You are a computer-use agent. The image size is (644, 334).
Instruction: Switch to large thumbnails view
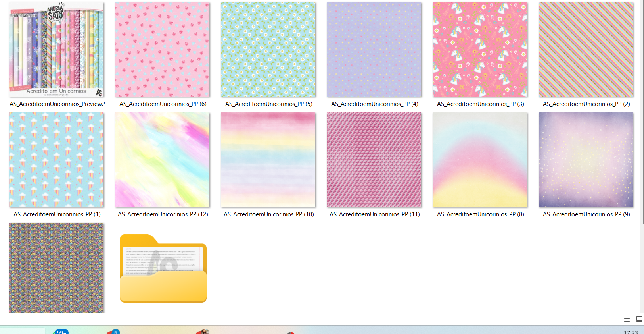[639, 319]
